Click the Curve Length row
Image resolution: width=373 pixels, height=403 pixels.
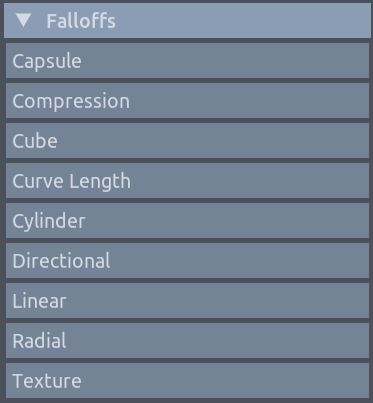click(x=187, y=181)
